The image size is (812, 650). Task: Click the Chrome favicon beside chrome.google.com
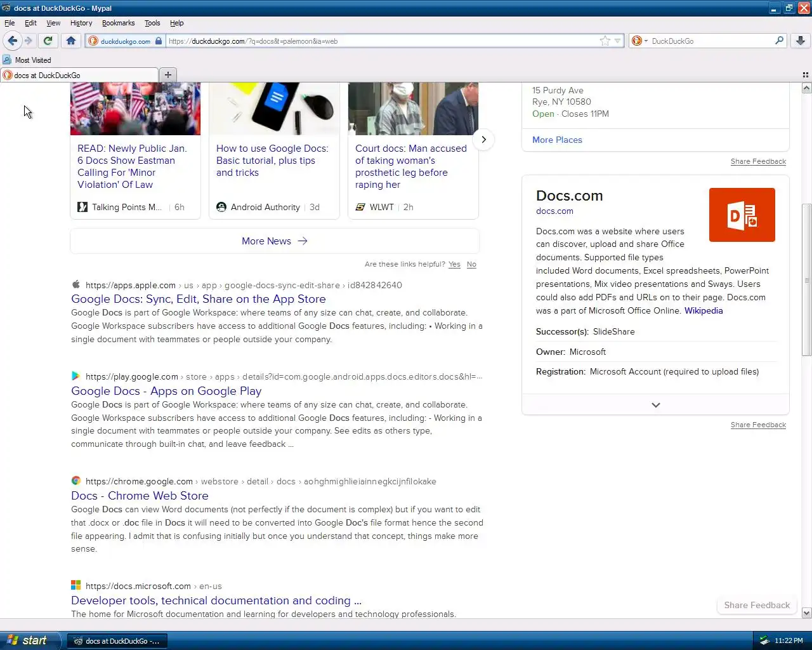coord(76,481)
